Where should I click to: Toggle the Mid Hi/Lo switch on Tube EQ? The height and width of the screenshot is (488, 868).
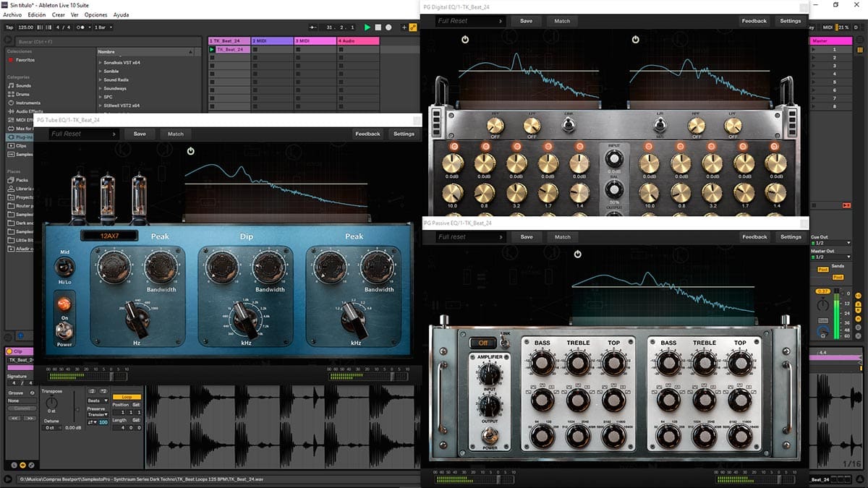pyautogui.click(x=64, y=267)
